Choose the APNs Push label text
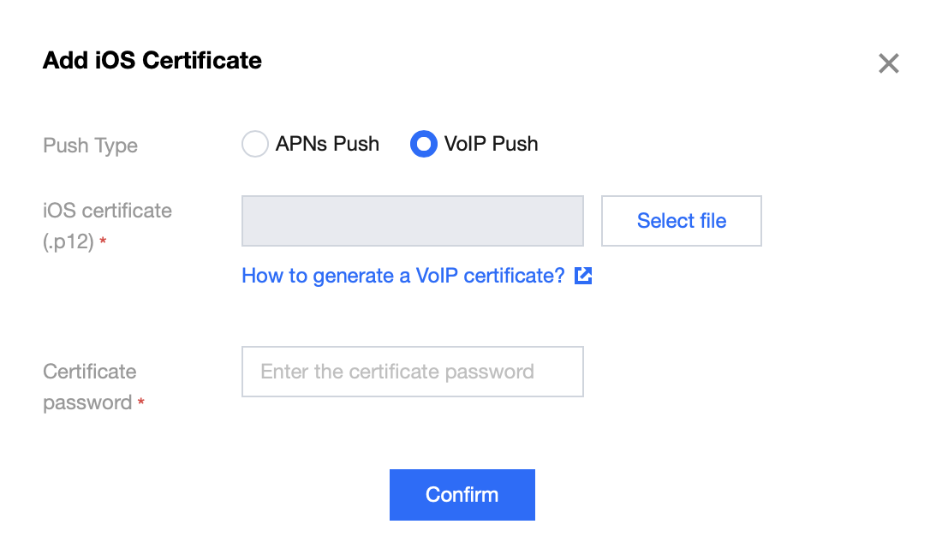The height and width of the screenshot is (560, 942). click(x=327, y=144)
